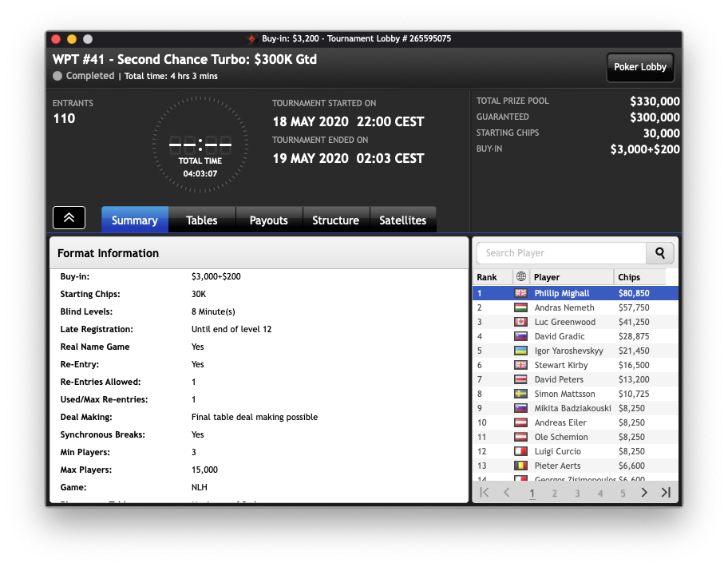The width and height of the screenshot is (728, 567).
Task: Switch to the Payouts tab
Action: [269, 220]
